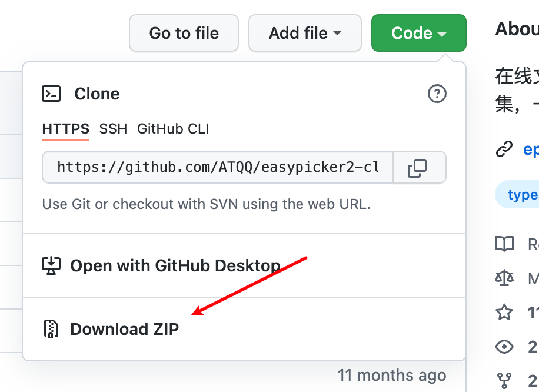Click the fork icon in sidebar

point(504,380)
